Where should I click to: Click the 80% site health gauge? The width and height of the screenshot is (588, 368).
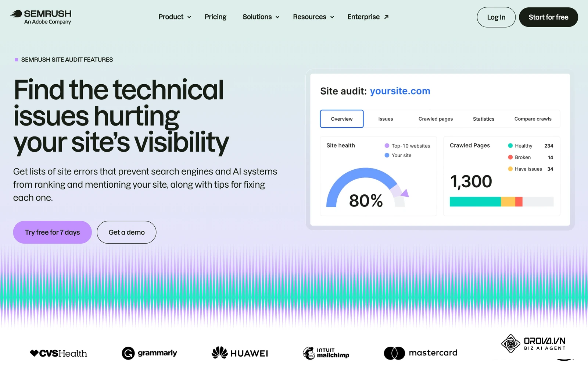366,188
